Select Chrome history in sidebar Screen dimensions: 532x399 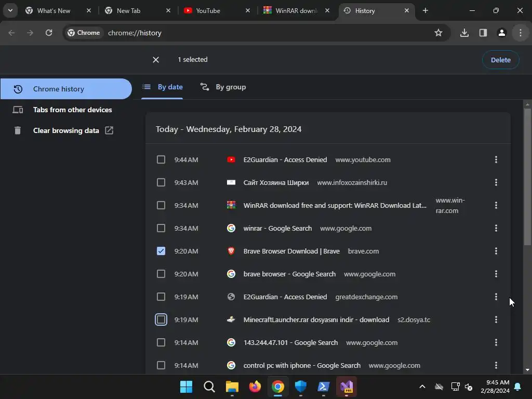pyautogui.click(x=66, y=89)
